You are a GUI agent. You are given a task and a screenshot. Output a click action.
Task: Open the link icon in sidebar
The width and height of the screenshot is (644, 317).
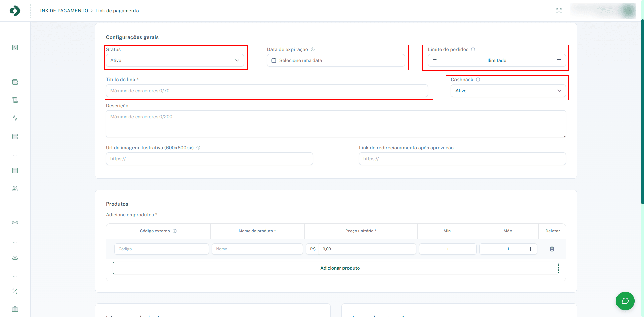pyautogui.click(x=15, y=223)
